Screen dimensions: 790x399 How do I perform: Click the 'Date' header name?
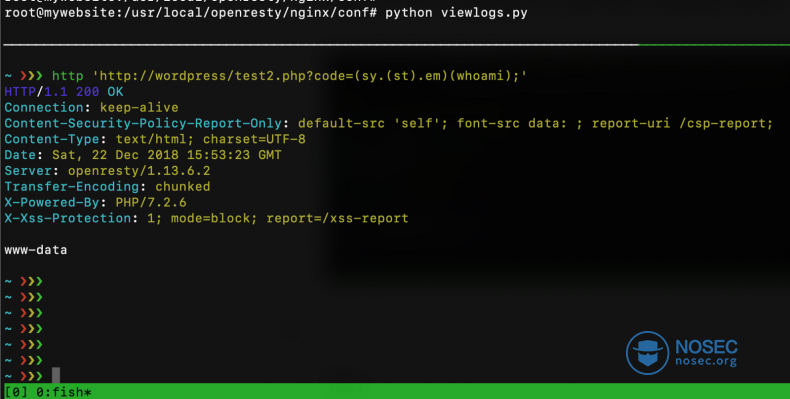[x=20, y=155]
